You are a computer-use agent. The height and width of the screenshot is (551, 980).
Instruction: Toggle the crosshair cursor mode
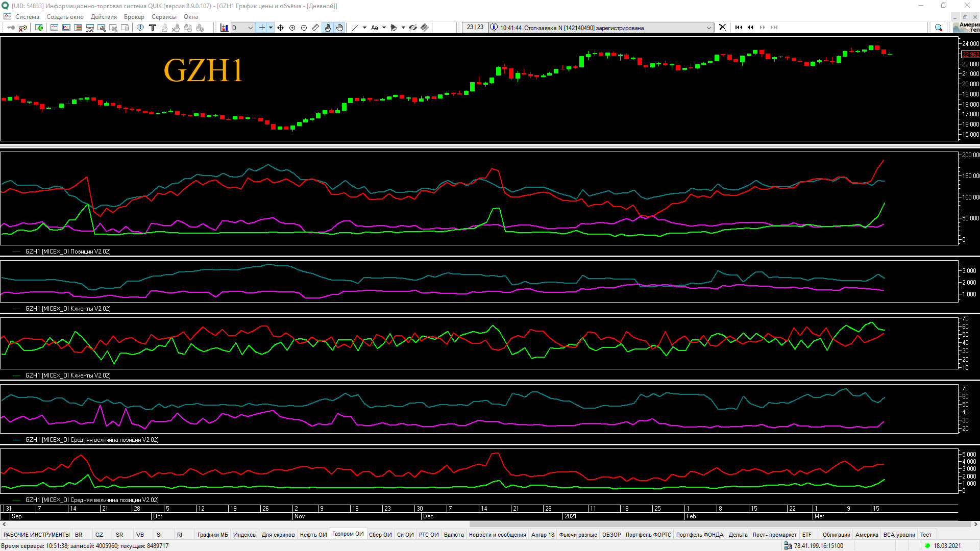click(262, 28)
